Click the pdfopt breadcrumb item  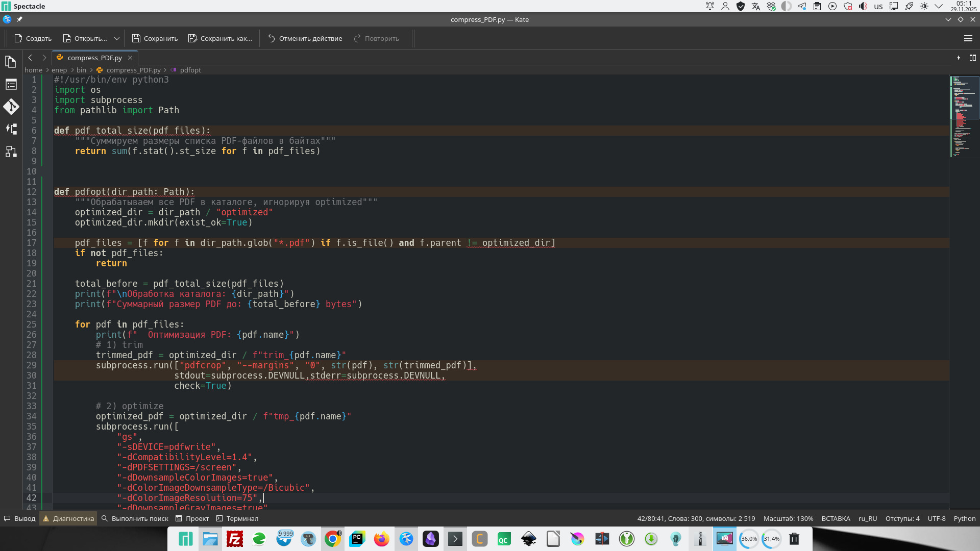(190, 70)
